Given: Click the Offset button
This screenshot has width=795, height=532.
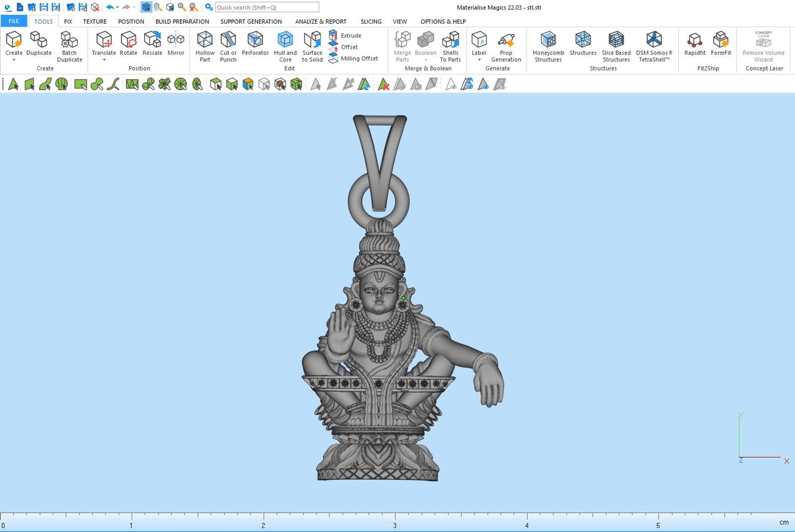Looking at the screenshot, I should [343, 47].
